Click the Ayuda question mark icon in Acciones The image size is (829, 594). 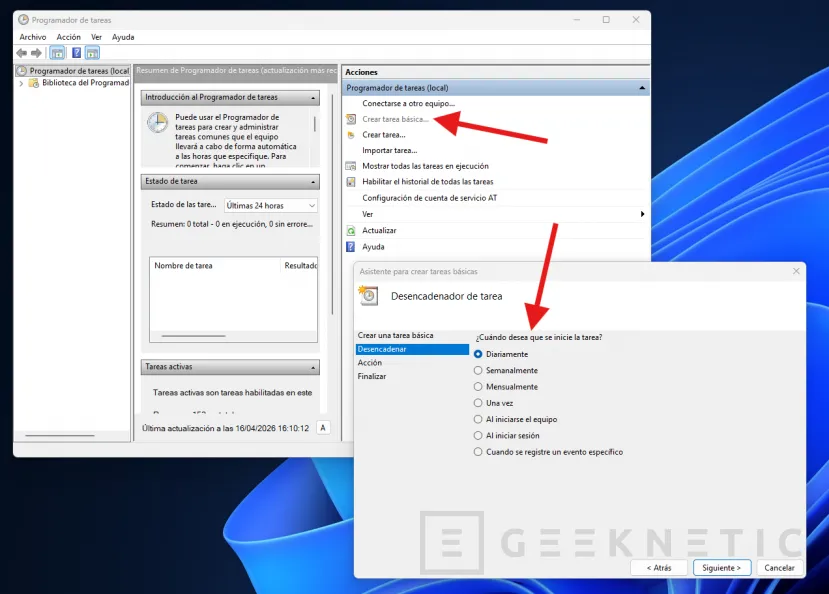point(351,247)
